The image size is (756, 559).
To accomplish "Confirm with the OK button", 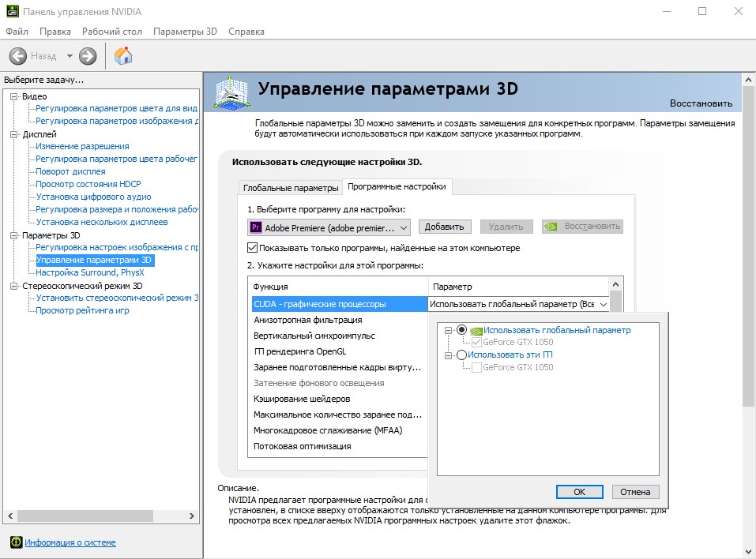I will click(x=579, y=492).
